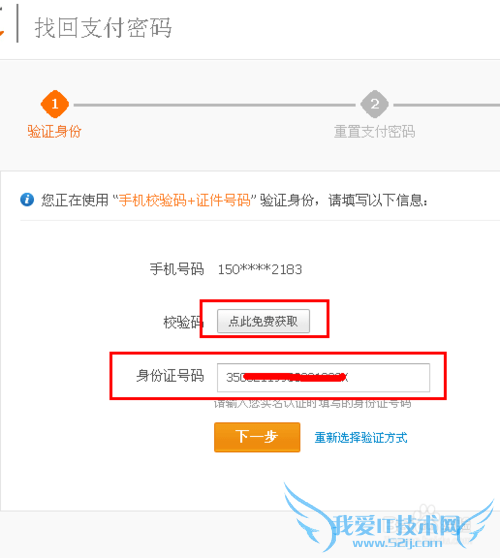Screen dimensions: 500x558
Task: Click the gray step 2 diamond icon
Action: coord(374,104)
